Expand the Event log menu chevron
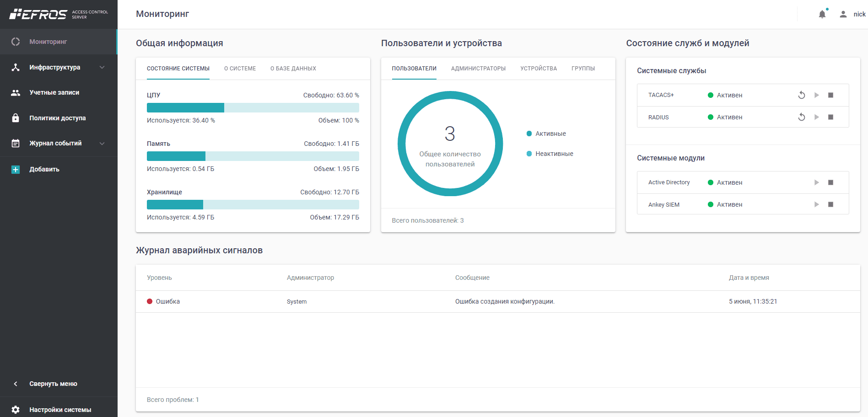Image resolution: width=868 pixels, height=417 pixels. (102, 143)
